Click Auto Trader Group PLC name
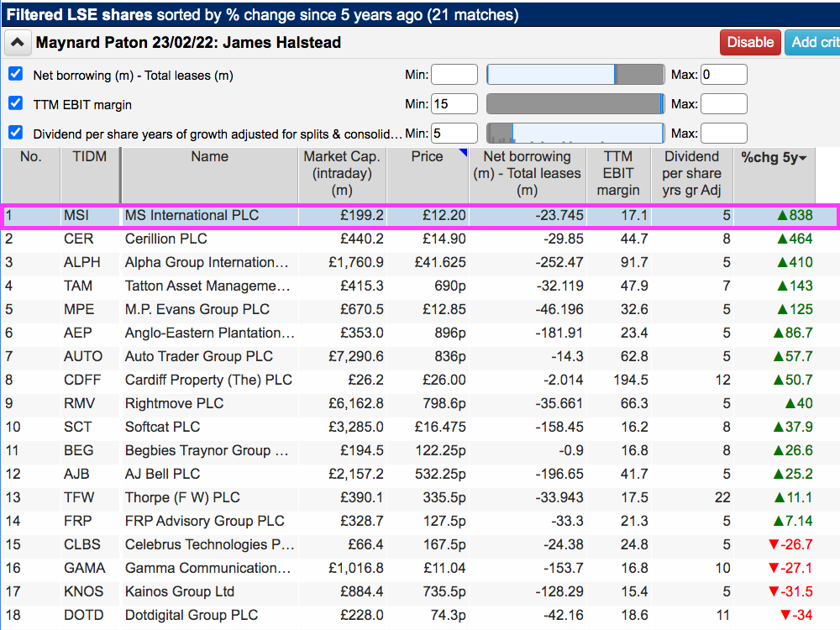The height and width of the screenshot is (630, 840). [199, 357]
